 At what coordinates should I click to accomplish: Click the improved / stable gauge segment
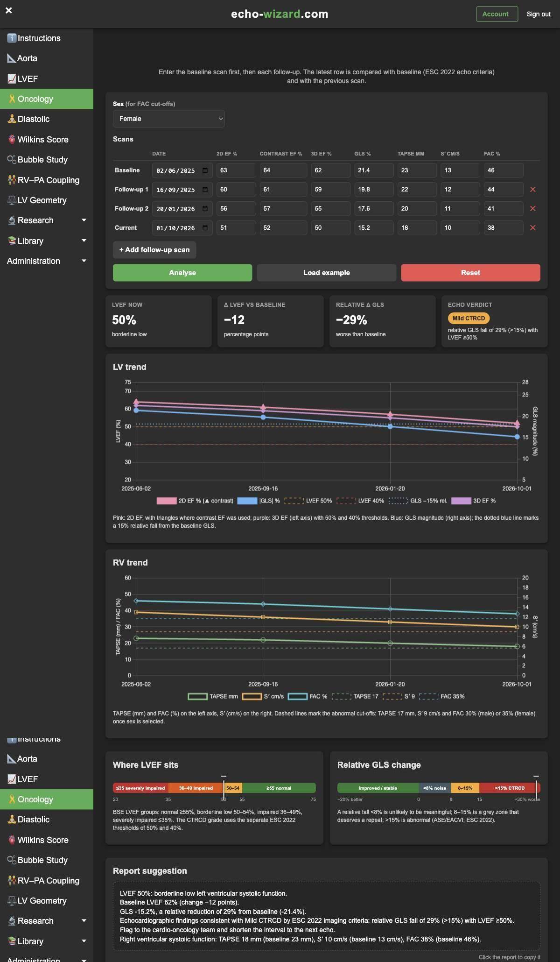coord(378,788)
